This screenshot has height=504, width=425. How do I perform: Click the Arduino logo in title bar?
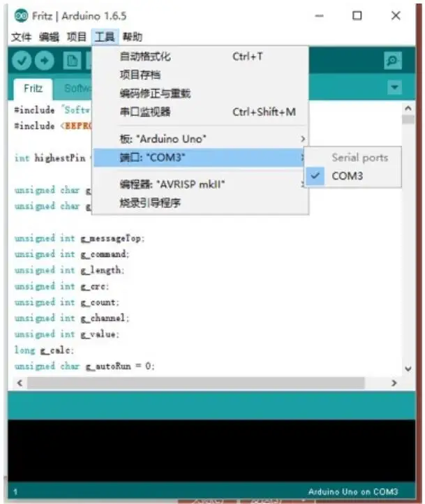[21, 15]
